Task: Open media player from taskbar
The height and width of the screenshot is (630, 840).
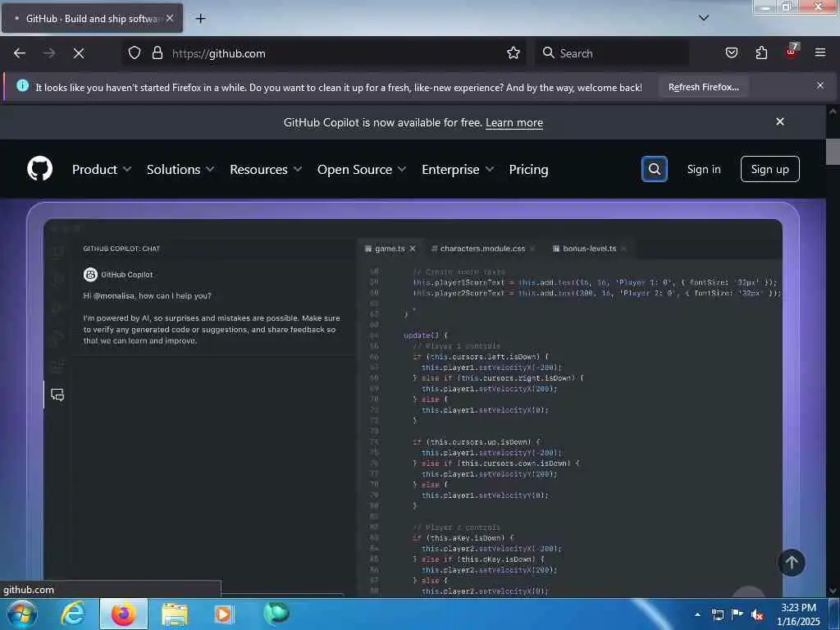Action: coord(224,614)
